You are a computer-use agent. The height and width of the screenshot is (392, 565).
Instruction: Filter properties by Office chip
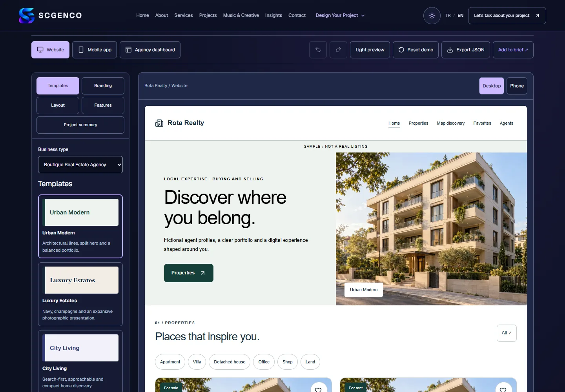264,362
